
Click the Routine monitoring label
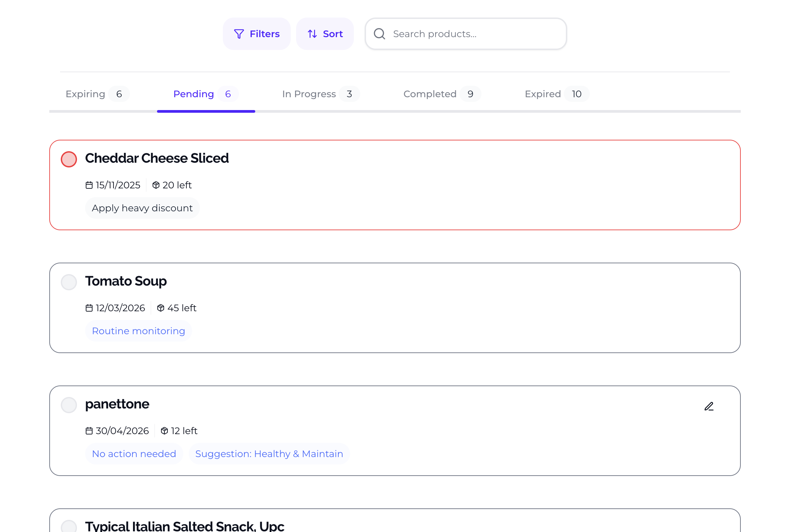click(x=139, y=331)
